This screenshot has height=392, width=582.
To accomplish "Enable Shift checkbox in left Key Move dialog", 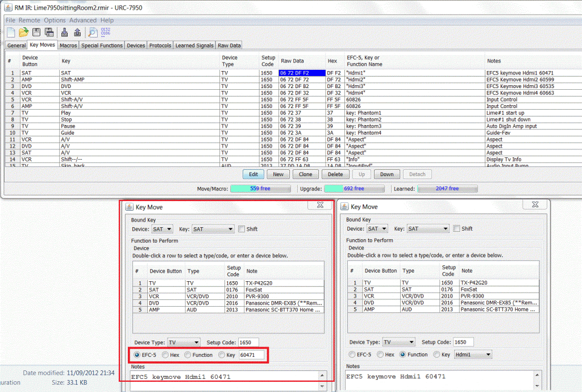I will click(x=242, y=229).
